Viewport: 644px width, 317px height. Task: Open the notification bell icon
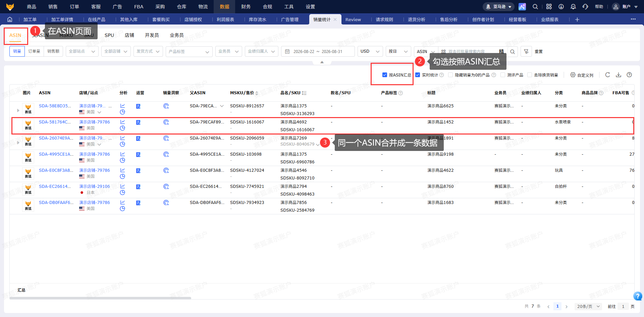(x=573, y=7)
